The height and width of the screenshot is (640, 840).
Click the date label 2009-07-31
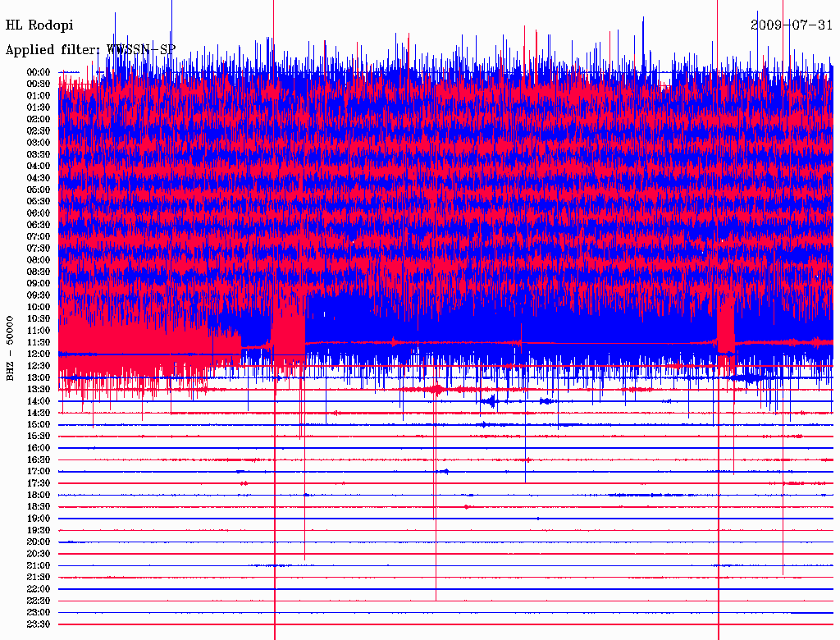[x=792, y=25]
